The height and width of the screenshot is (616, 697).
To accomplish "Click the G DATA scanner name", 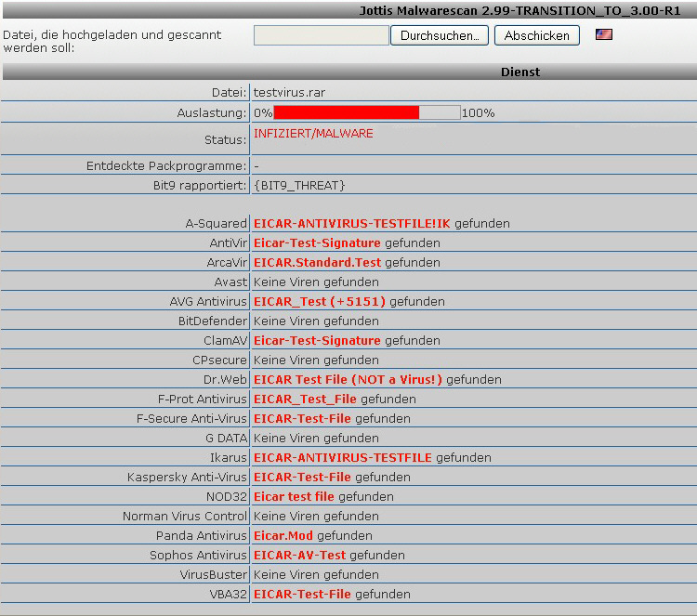I will [226, 439].
